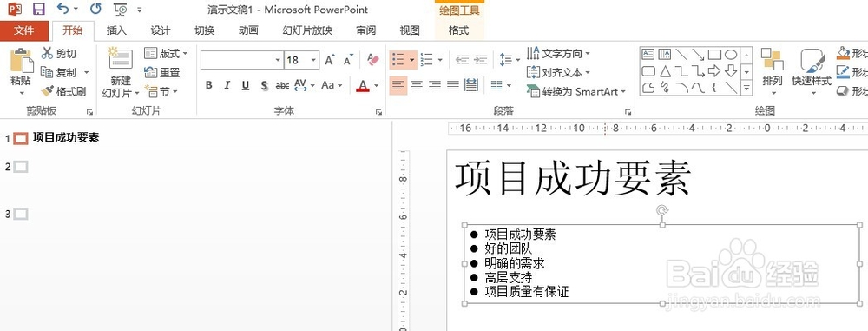
Task: Toggle Bold formatting
Action: click(x=208, y=85)
